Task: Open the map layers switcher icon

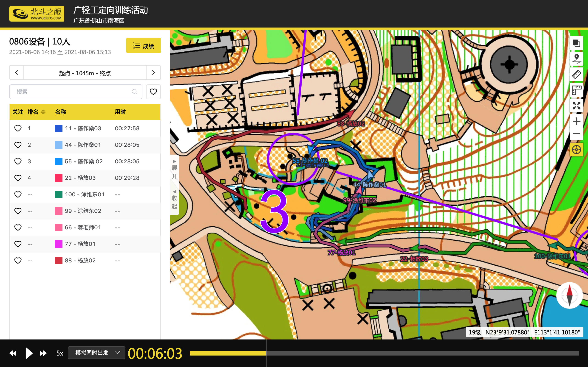Action: tap(576, 43)
